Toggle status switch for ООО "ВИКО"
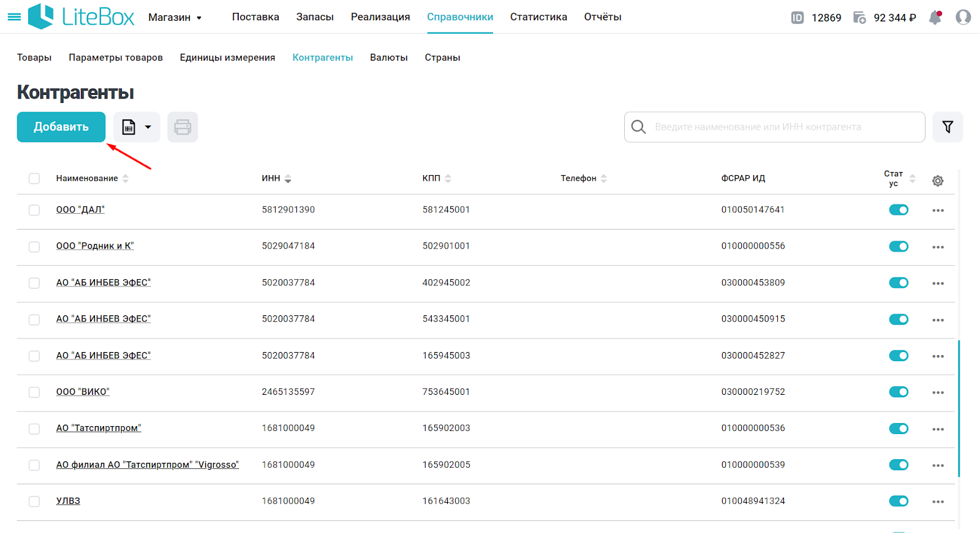This screenshot has height=551, width=980. 899,392
